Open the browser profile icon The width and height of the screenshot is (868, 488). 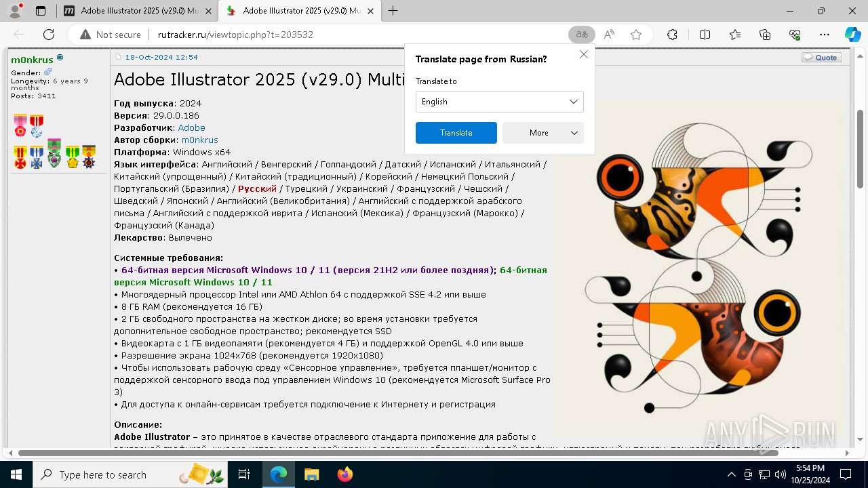[15, 11]
